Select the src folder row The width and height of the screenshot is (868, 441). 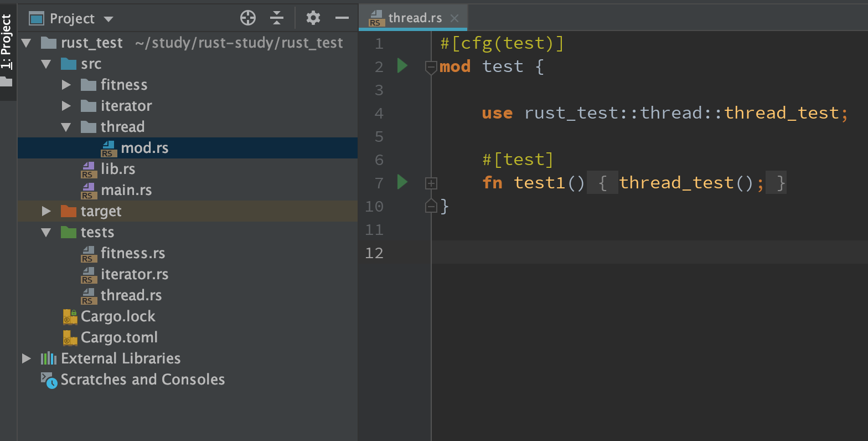click(188, 64)
